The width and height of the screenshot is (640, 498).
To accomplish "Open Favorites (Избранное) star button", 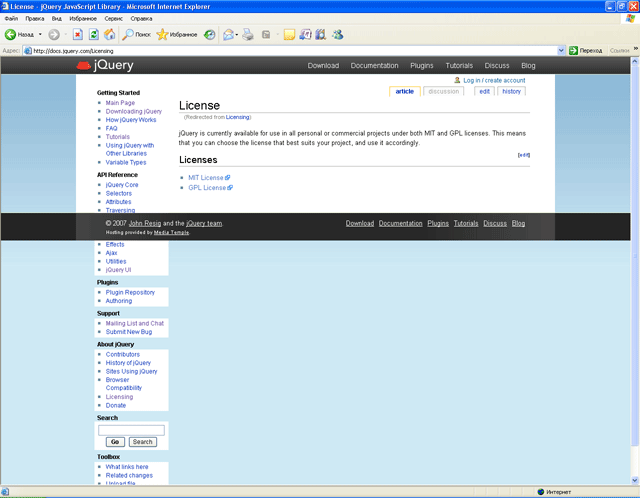I will click(x=176, y=34).
